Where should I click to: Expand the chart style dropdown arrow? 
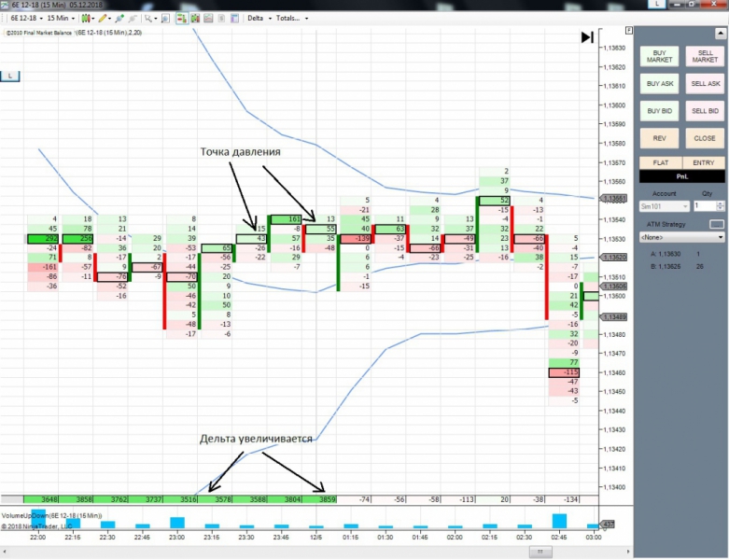[x=93, y=19]
